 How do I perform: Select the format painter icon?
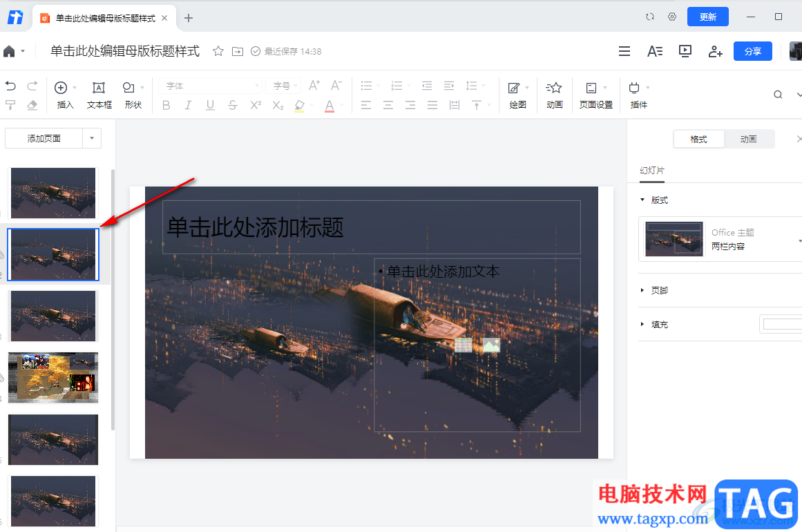(10, 105)
